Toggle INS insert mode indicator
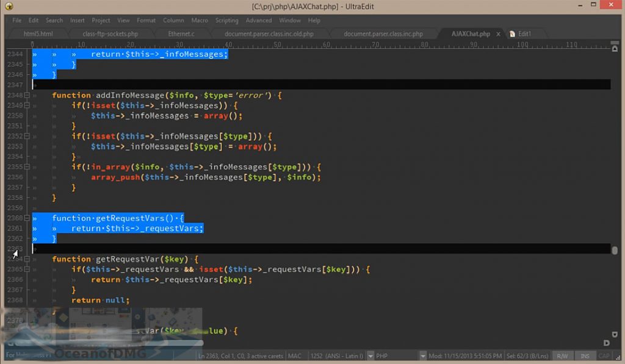This screenshot has height=364, width=625. (x=585, y=355)
